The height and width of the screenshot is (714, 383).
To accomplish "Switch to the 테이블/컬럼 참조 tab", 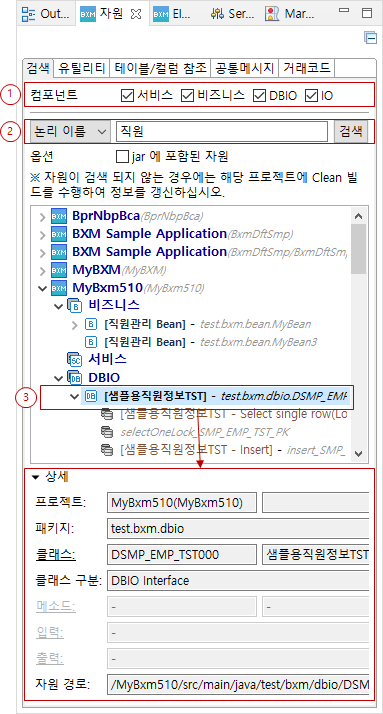I will tap(160, 68).
